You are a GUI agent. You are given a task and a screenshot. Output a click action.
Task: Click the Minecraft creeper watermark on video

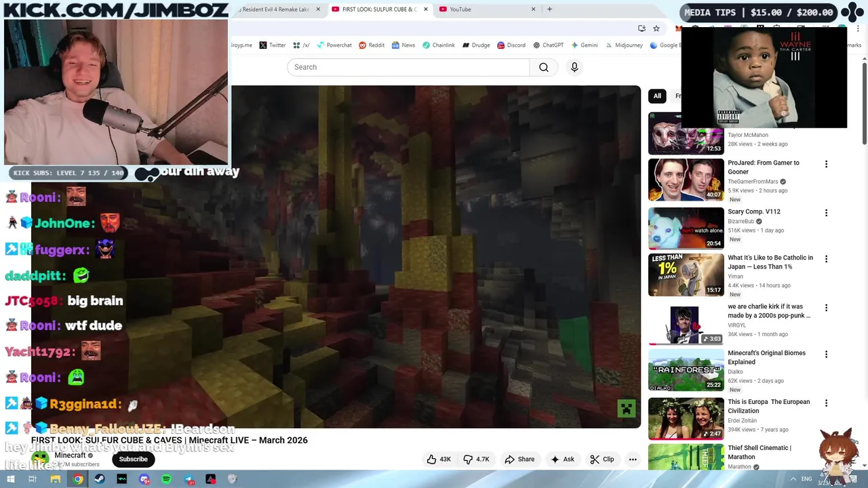tap(626, 408)
